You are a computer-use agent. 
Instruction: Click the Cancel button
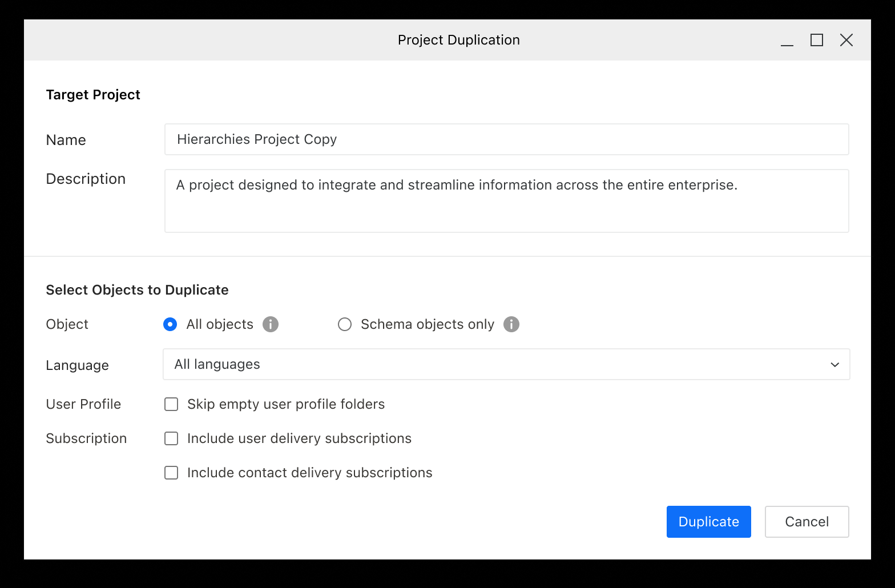(807, 522)
